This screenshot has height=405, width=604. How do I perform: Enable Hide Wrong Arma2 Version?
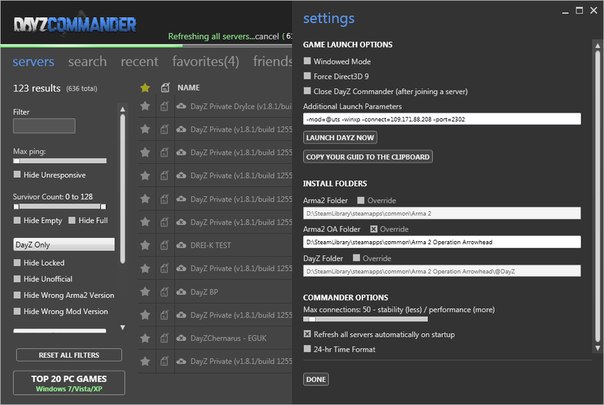tap(17, 295)
